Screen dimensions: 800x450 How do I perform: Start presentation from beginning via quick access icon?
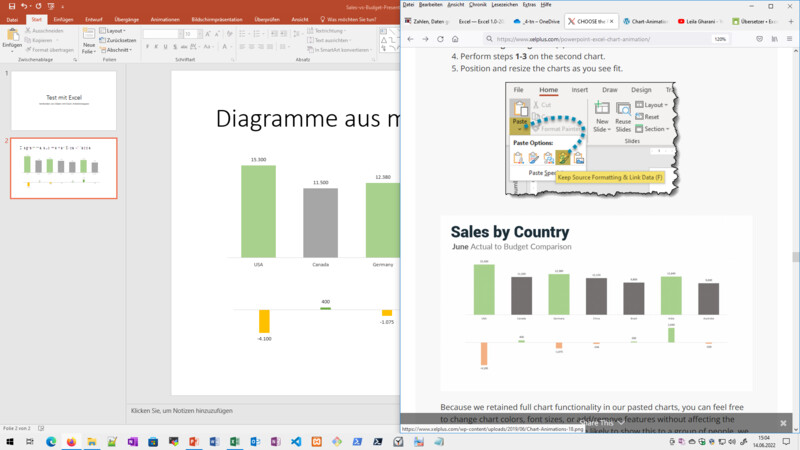click(x=51, y=6)
